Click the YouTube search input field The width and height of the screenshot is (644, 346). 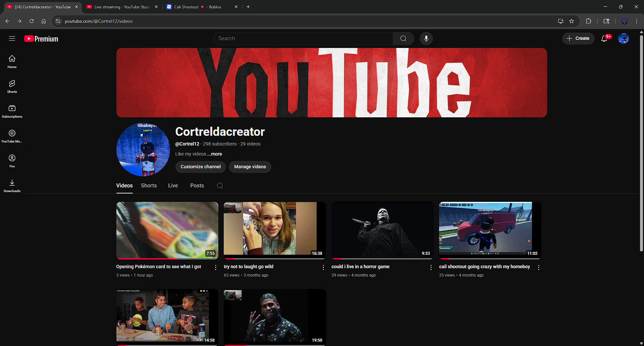[302, 39]
